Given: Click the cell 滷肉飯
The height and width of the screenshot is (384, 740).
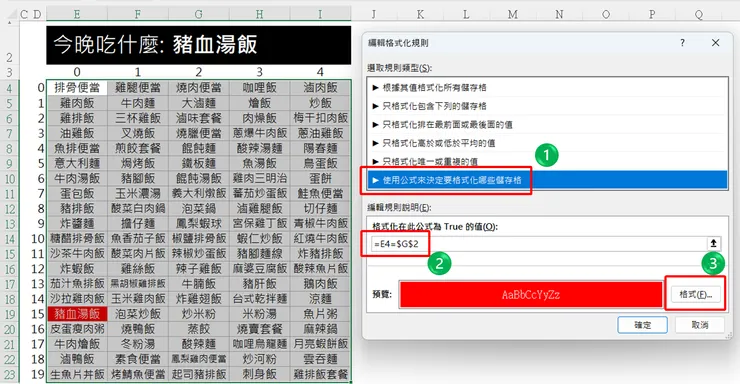Looking at the screenshot, I should (x=320, y=87).
